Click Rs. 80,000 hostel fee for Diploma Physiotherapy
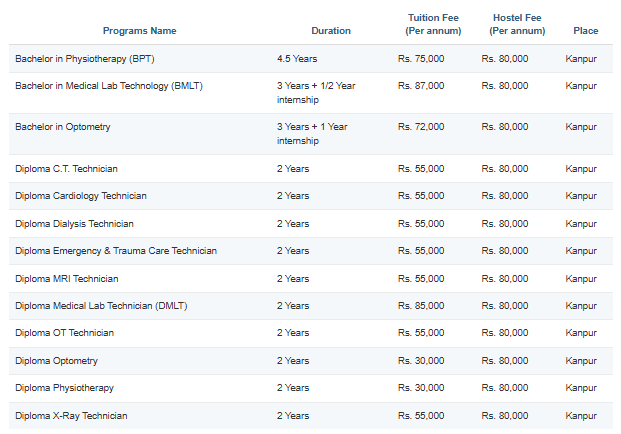This screenshot has width=621, height=434. (505, 388)
